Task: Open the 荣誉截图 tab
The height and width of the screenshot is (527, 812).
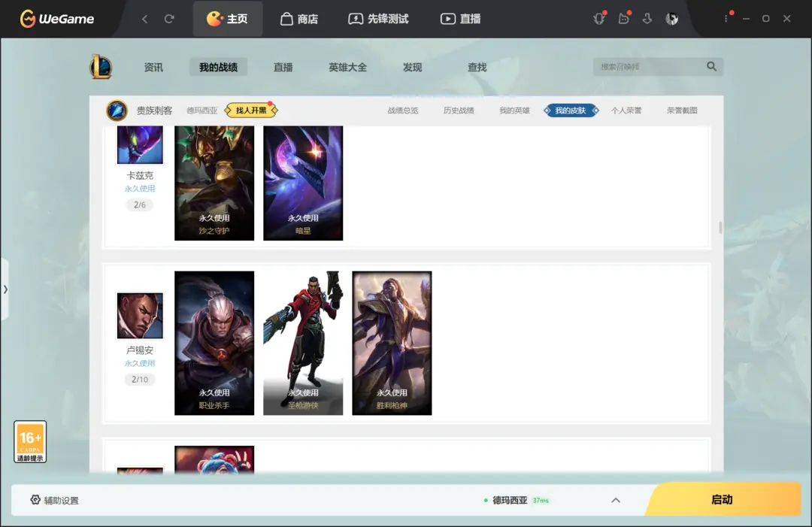Action: (682, 111)
